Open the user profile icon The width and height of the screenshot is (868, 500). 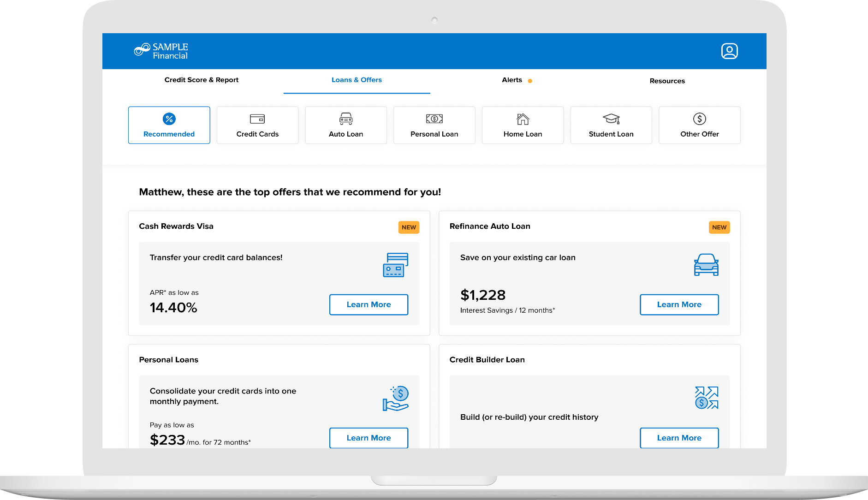tap(729, 51)
